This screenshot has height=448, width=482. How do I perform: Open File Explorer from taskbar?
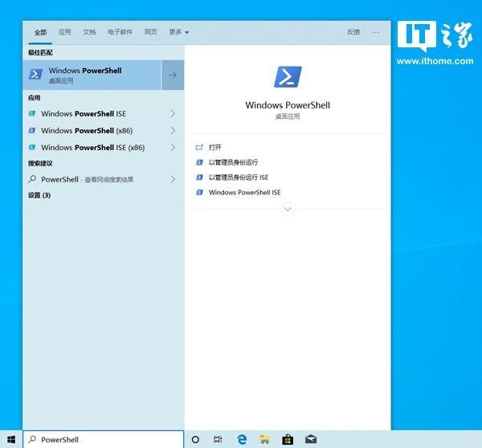click(264, 440)
